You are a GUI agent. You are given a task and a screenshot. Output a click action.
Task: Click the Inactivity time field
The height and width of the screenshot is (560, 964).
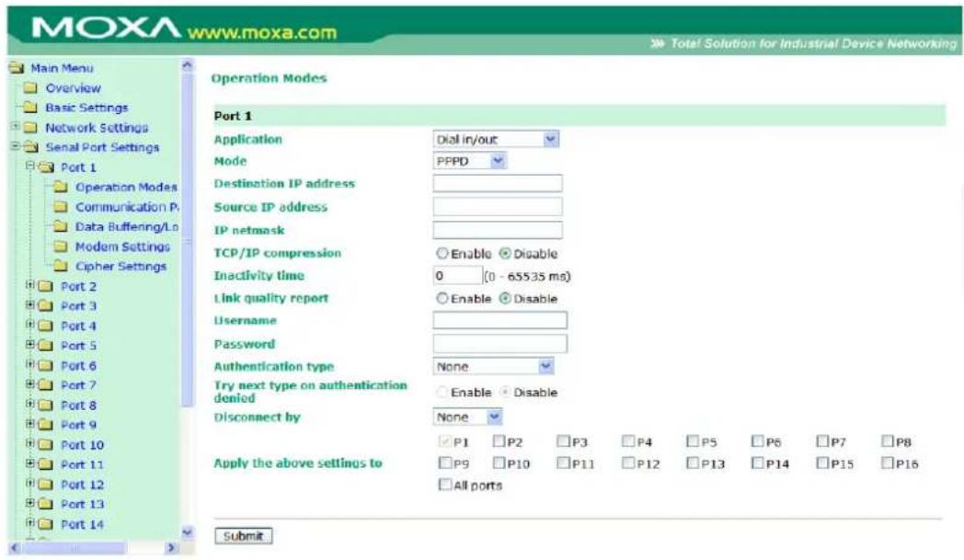pyautogui.click(x=457, y=275)
